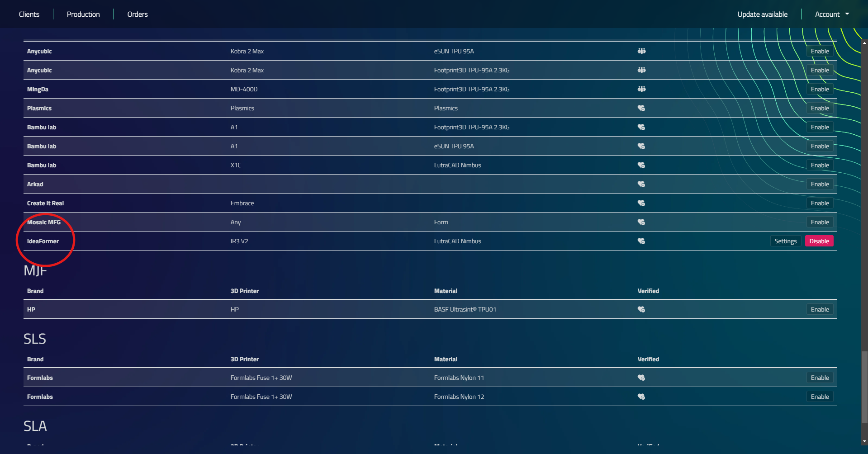This screenshot has width=868, height=454.
Task: Click the community verified icon for Anycubic eSUN TPU 95A
Action: point(641,51)
